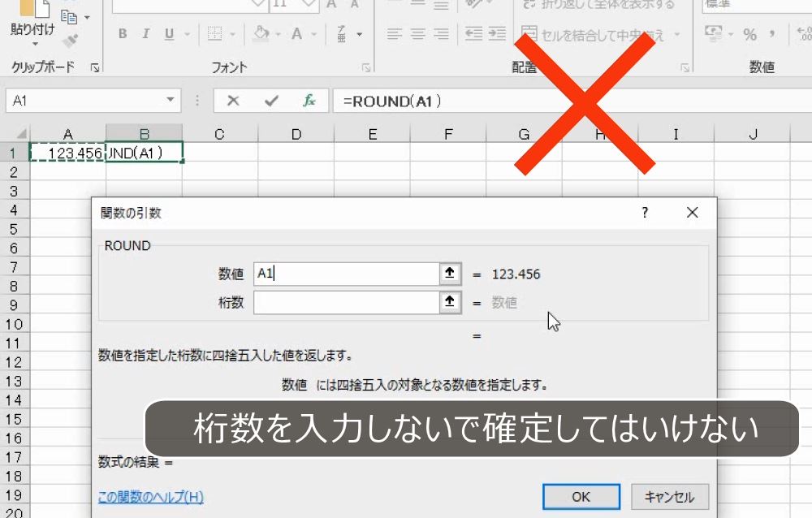This screenshot has height=518, width=812.
Task: Collapse dialog via 桁数 range selector icon
Action: pos(450,303)
